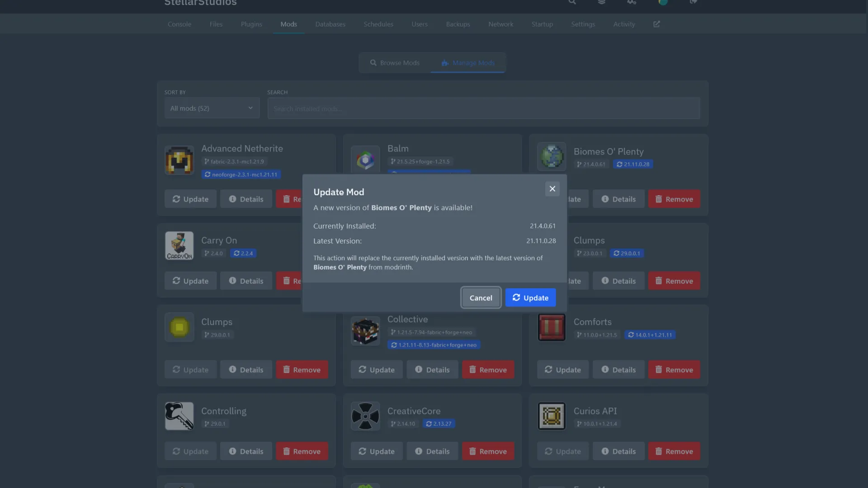Open the Plugins tab
Viewport: 868px width, 488px height.
tap(251, 24)
